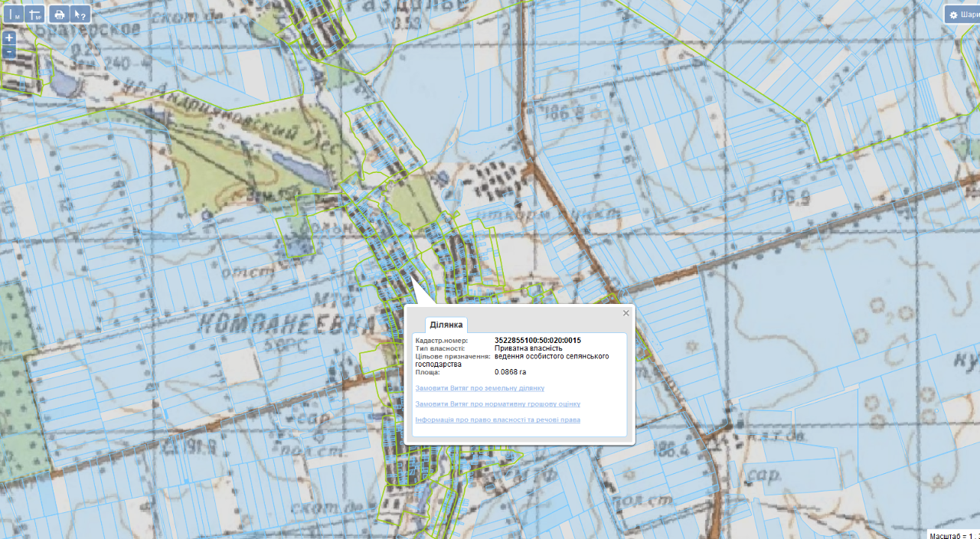This screenshot has width=980, height=539.
Task: Click the Тип власності label
Action: (x=439, y=348)
